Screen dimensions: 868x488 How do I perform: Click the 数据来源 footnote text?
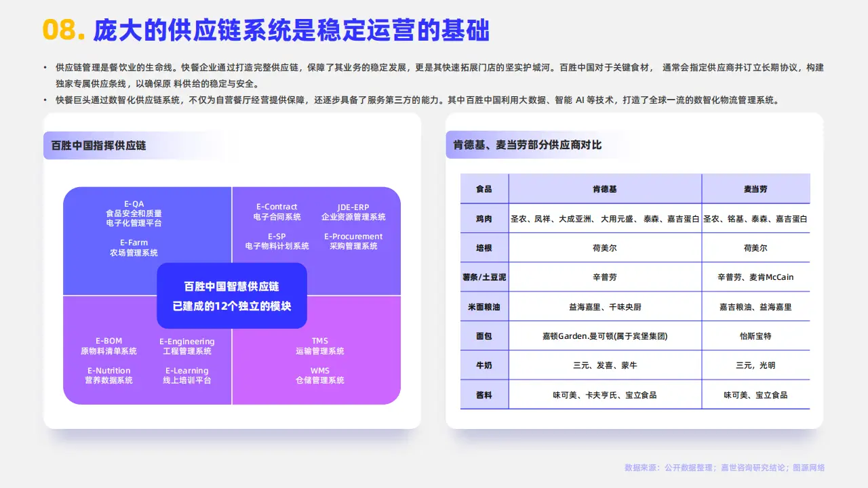(x=724, y=468)
